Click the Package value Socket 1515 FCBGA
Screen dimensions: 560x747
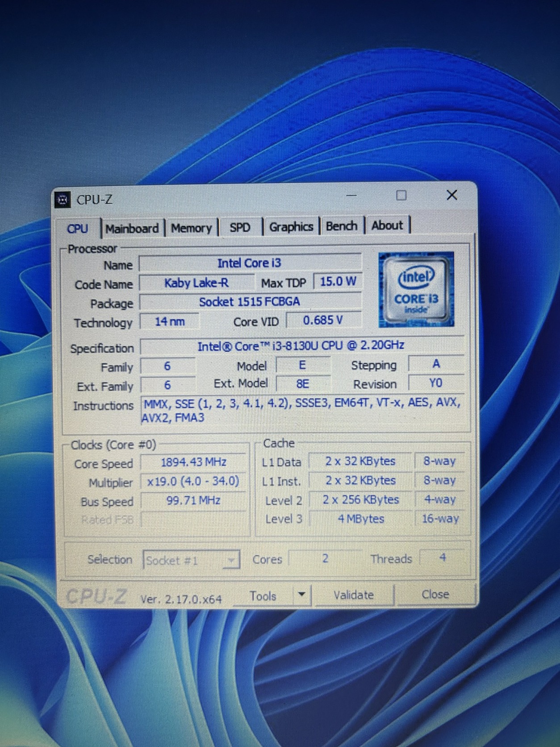tap(250, 302)
